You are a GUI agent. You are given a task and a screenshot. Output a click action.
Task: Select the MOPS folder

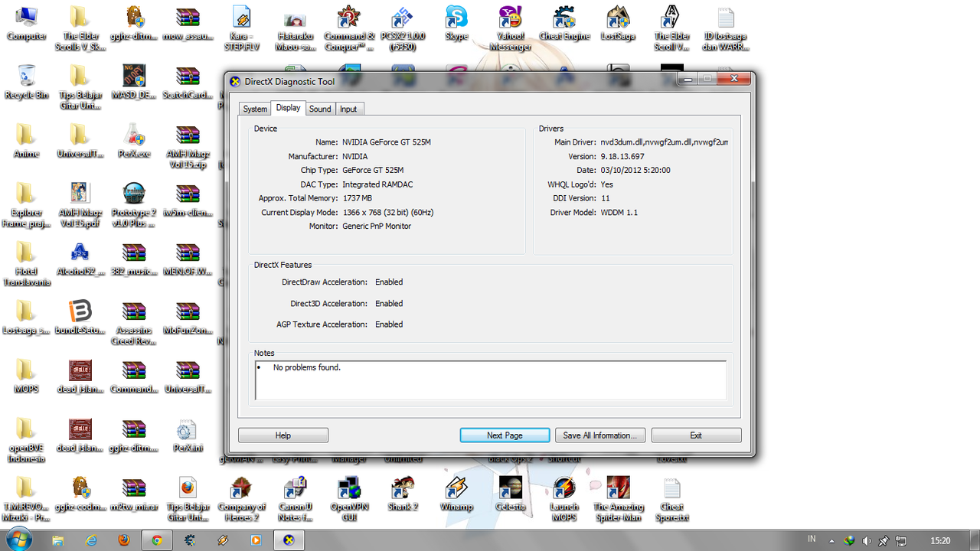[26, 377]
